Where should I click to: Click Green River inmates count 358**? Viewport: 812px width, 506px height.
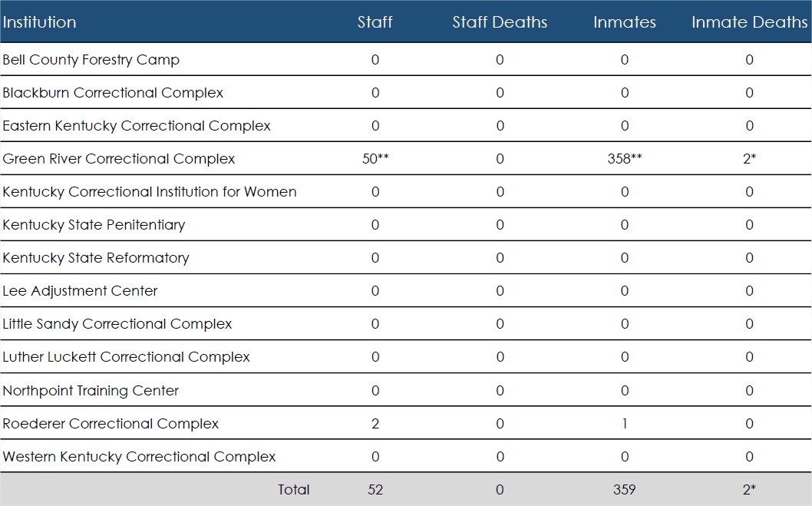(625, 159)
